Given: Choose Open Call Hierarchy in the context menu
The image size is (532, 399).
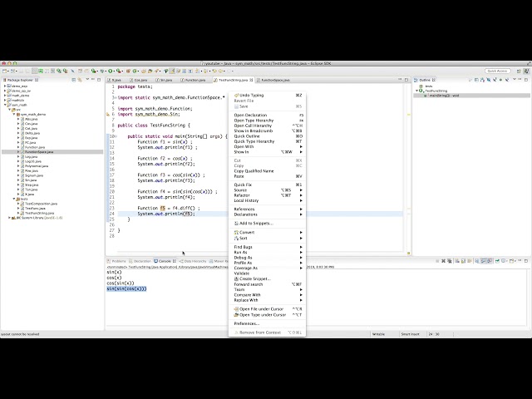Looking at the screenshot, I should tap(267, 126).
